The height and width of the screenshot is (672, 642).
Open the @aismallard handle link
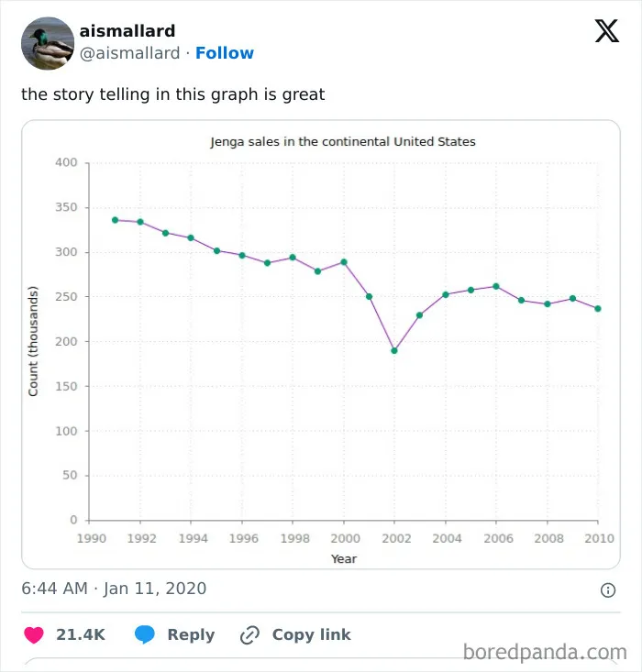coord(129,53)
